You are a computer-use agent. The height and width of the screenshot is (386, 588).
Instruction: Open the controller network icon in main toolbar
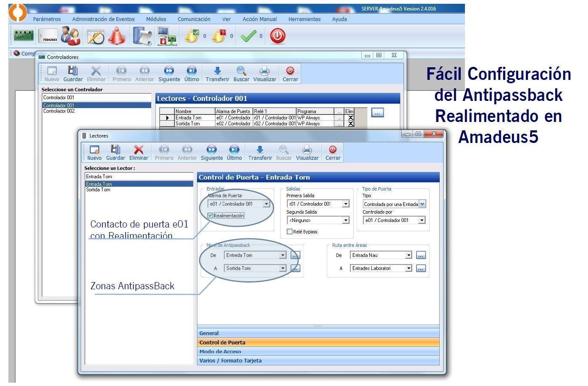[x=24, y=36]
